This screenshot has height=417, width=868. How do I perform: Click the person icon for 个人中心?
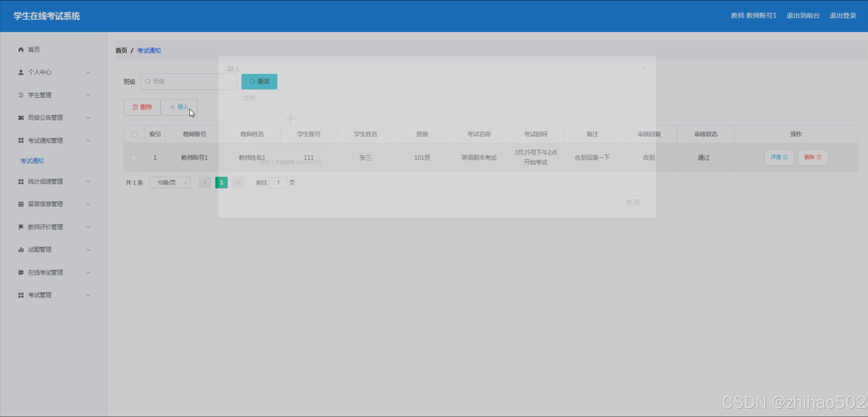pos(21,72)
